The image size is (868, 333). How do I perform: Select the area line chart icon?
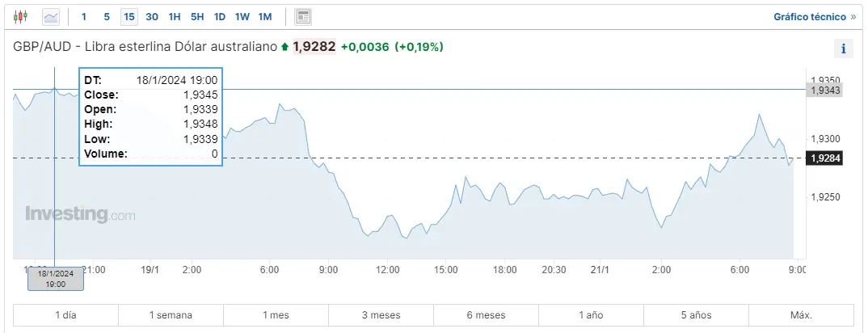[51, 17]
